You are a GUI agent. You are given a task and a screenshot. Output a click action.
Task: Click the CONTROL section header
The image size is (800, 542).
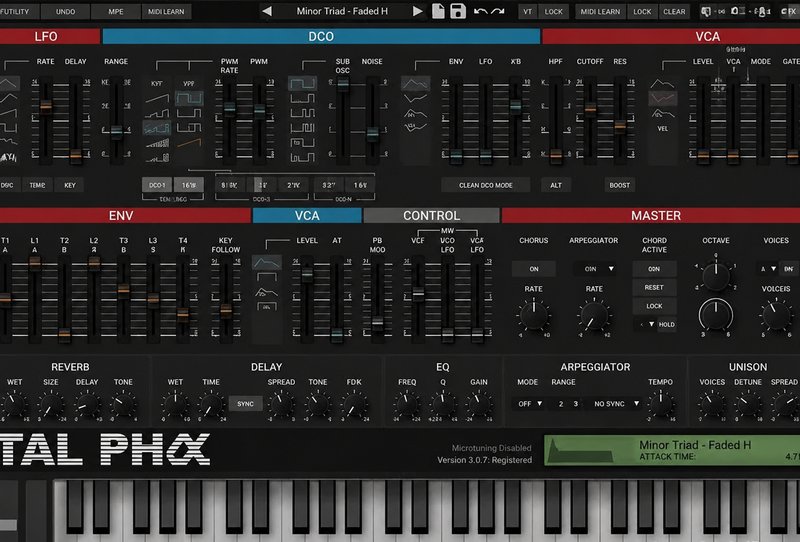tap(432, 215)
